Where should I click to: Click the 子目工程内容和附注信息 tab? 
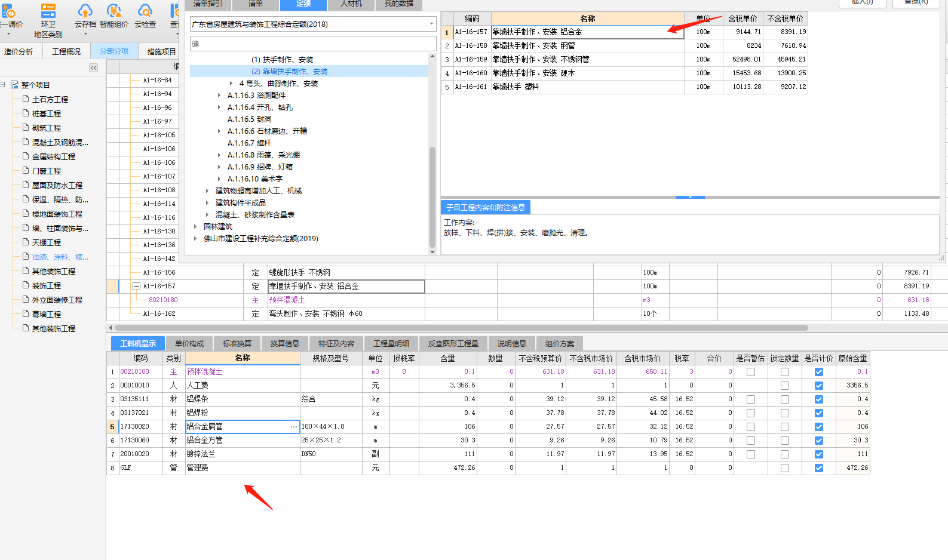tap(485, 207)
